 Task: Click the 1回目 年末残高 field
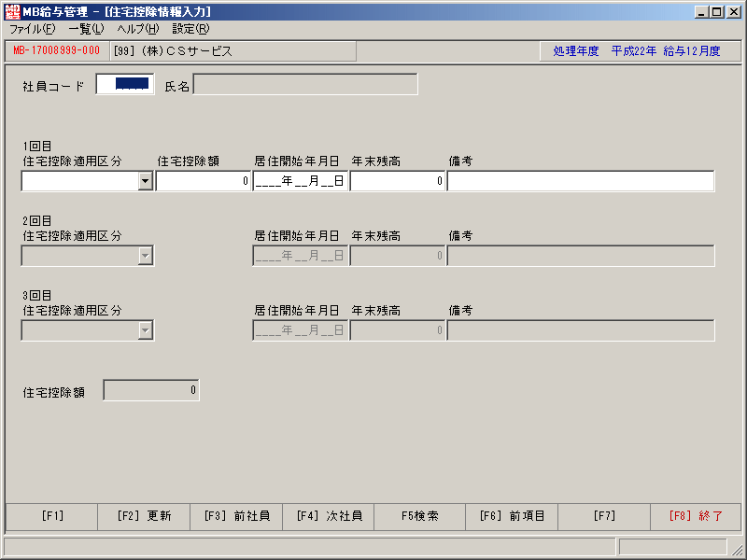click(398, 181)
